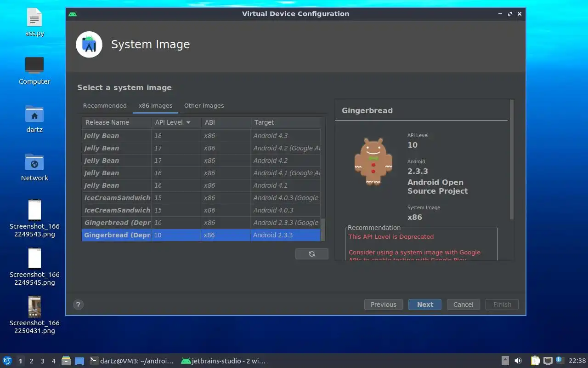Viewport: 588px width, 368px height.
Task: Activate the dartz@VM3 terminal taskbar entry
Action: [132, 361]
